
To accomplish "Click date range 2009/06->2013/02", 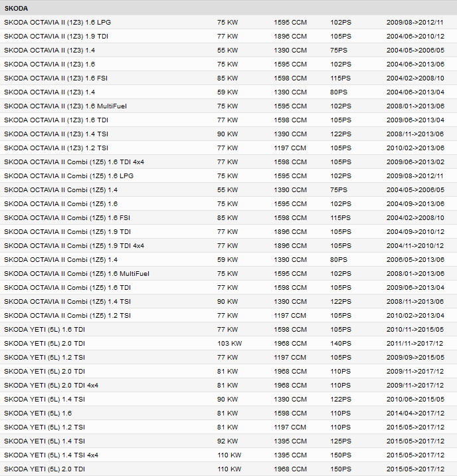I will coord(415,162).
